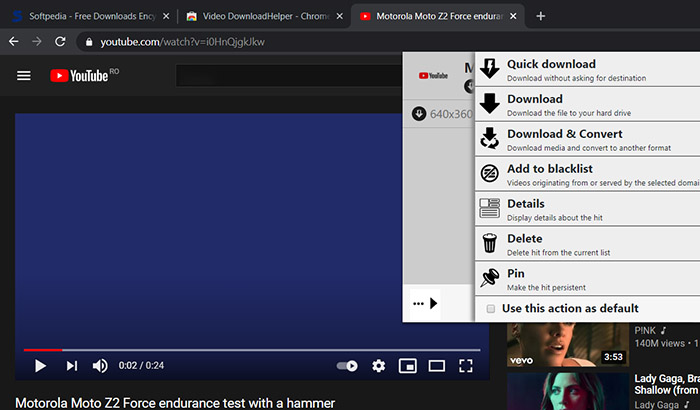Click the video title text
Viewport: 700px width, 410px height.
pyautogui.click(x=175, y=403)
